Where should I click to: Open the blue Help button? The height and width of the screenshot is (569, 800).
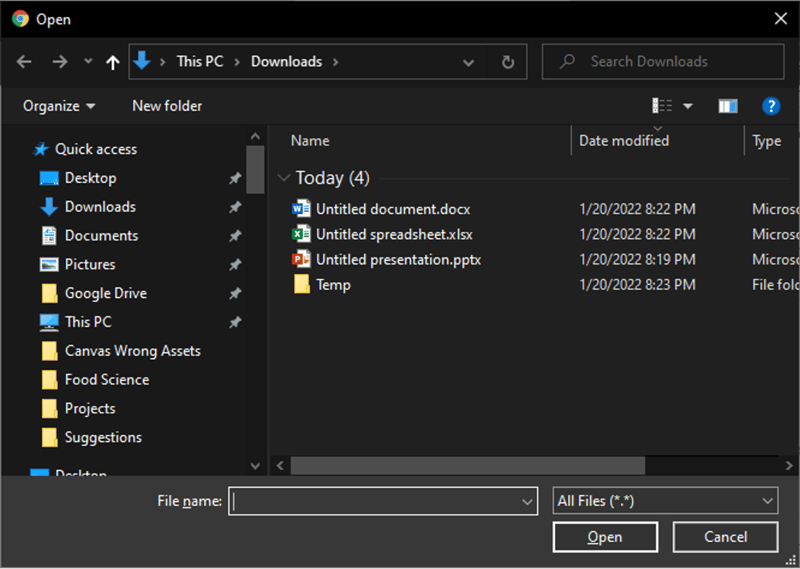pos(771,106)
